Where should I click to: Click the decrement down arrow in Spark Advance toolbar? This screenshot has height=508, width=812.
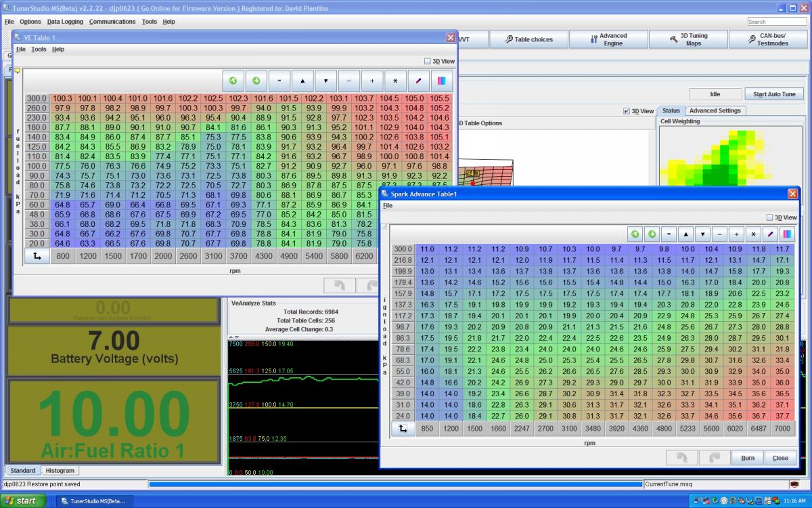tap(702, 234)
